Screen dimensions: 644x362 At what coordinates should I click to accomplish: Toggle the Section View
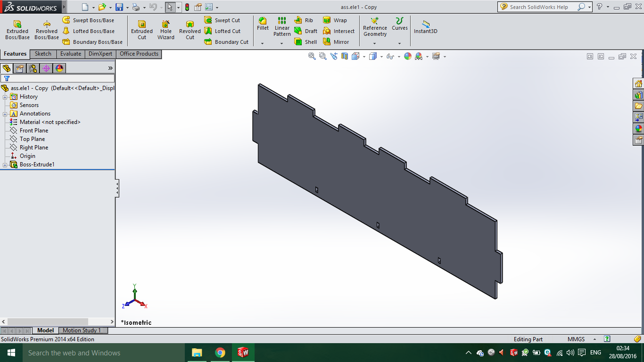pos(345,56)
